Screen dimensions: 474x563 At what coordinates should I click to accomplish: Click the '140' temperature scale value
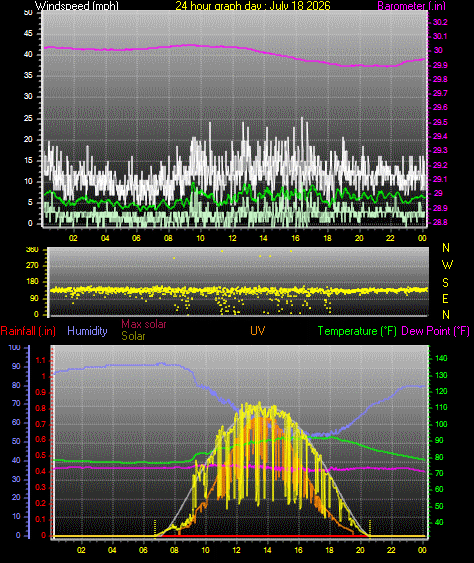441,358
